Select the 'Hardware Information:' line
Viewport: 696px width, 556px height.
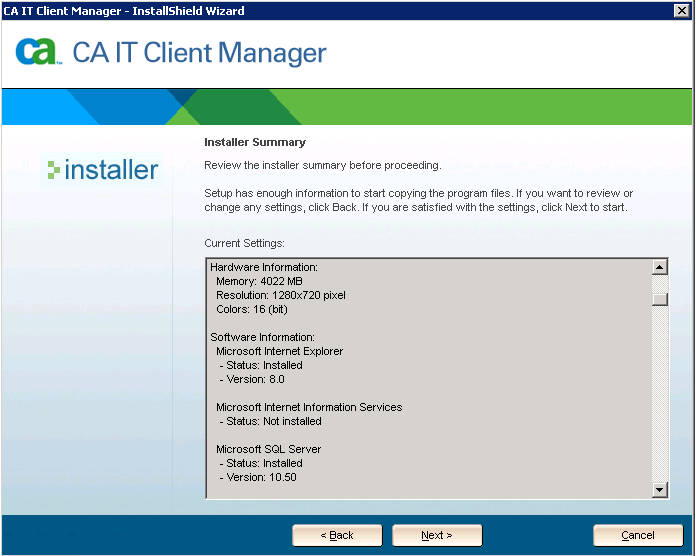click(x=264, y=267)
